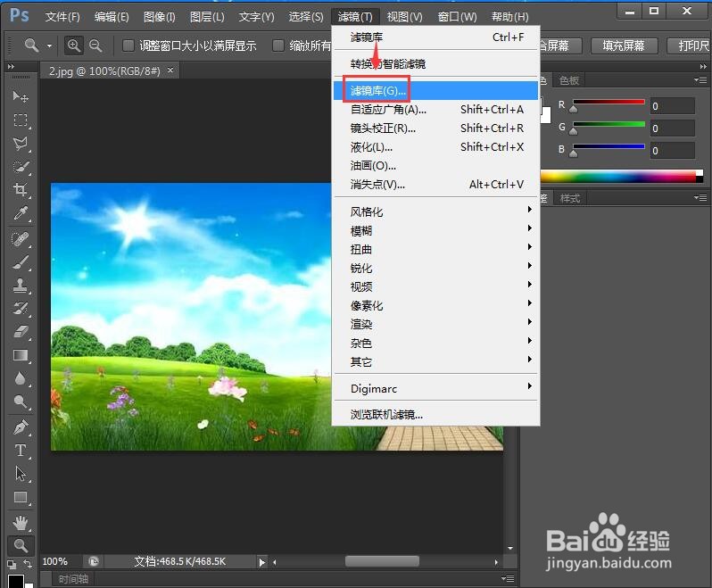Screen dimensions: 712x588
Task: Select the Path Selection tool
Action: (20, 474)
